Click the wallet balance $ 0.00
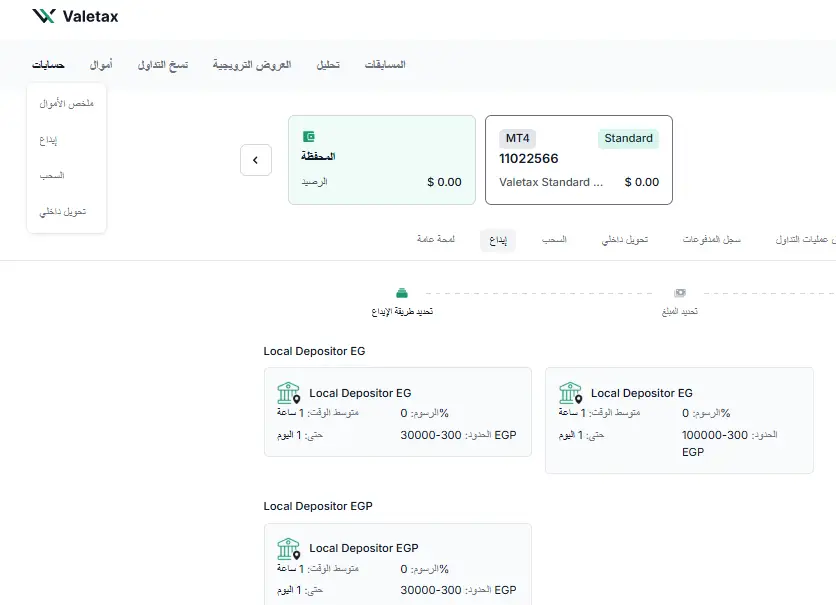 (x=444, y=182)
